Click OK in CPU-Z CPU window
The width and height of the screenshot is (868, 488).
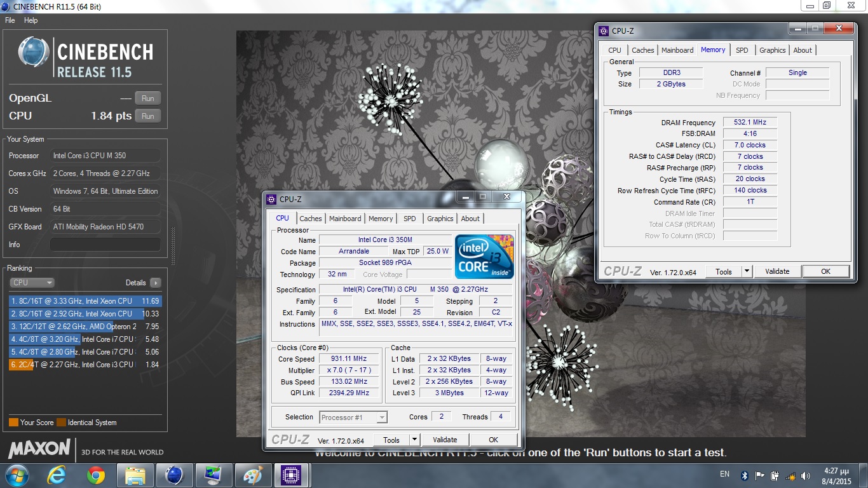click(494, 440)
